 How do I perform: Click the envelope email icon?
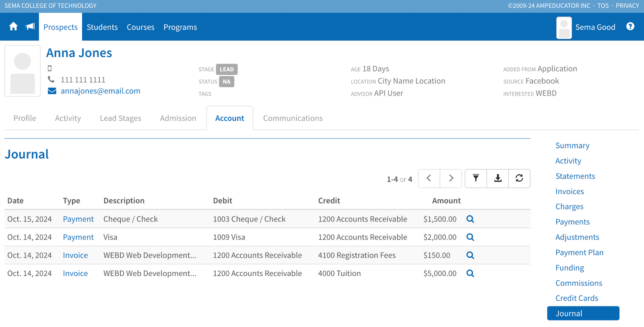tap(52, 91)
